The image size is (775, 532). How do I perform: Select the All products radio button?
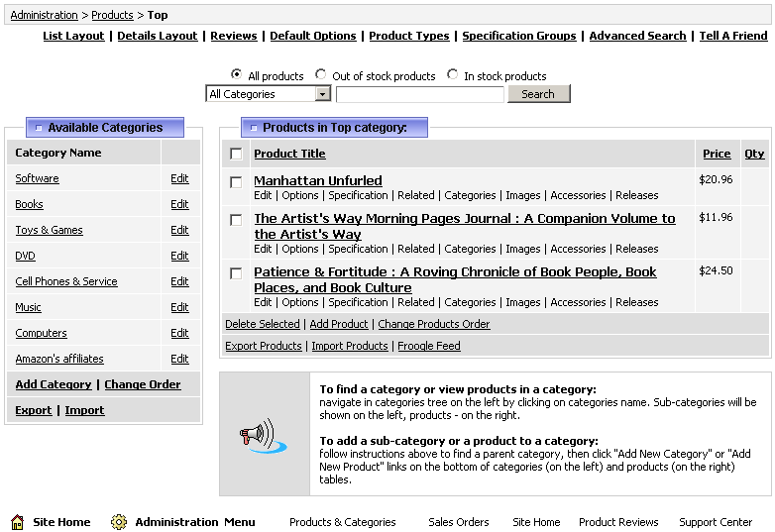236,74
